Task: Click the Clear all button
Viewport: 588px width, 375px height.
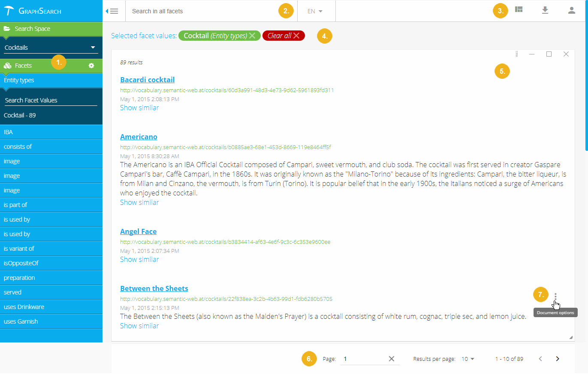Action: coord(283,36)
